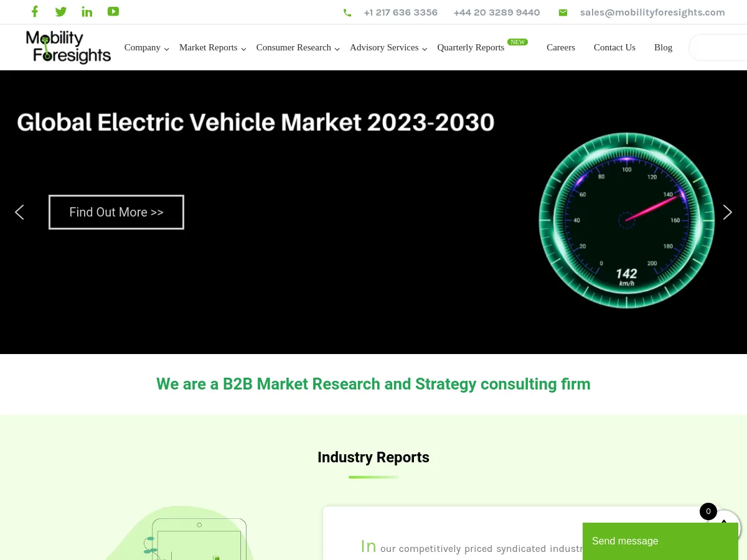Open the chat notification badge showing 0
The height and width of the screenshot is (560, 747).
[708, 511]
